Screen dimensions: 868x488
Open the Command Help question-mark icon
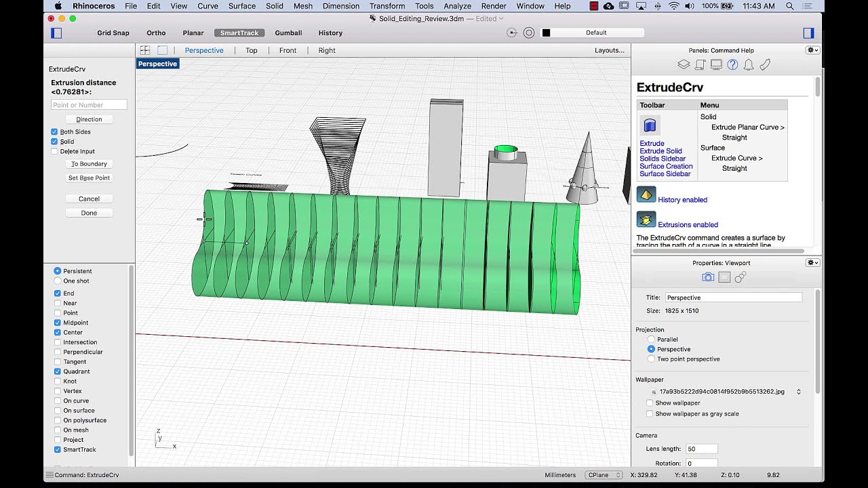[x=732, y=64]
